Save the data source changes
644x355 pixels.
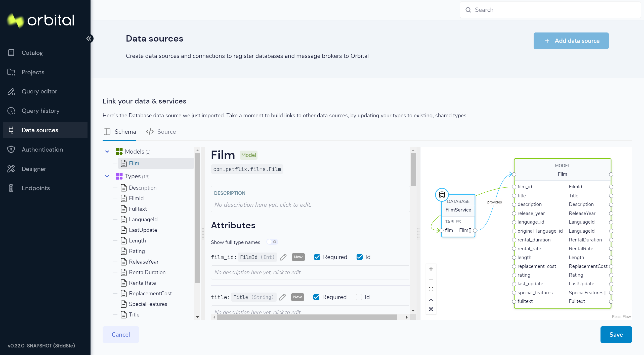coord(616,335)
